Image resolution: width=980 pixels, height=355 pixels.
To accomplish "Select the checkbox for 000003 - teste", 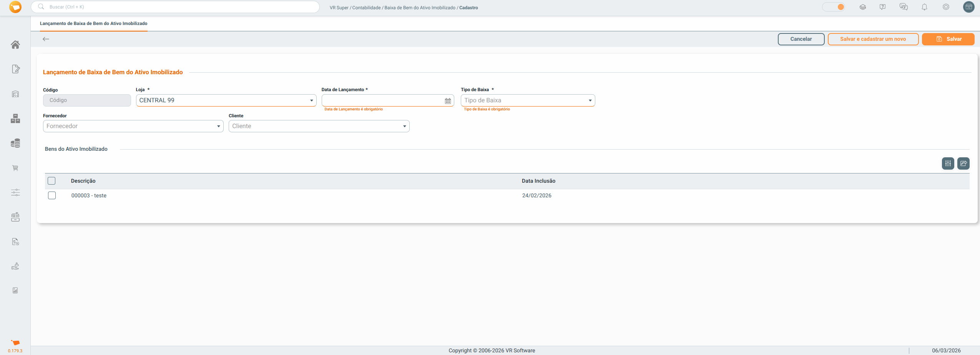I will click(52, 195).
